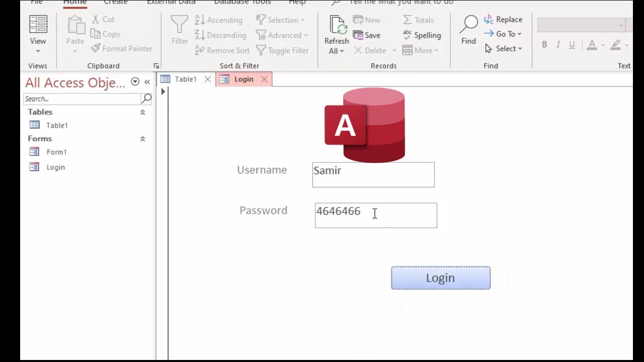Image resolution: width=644 pixels, height=362 pixels.
Task: Collapse the Forms group
Action: 142,139
